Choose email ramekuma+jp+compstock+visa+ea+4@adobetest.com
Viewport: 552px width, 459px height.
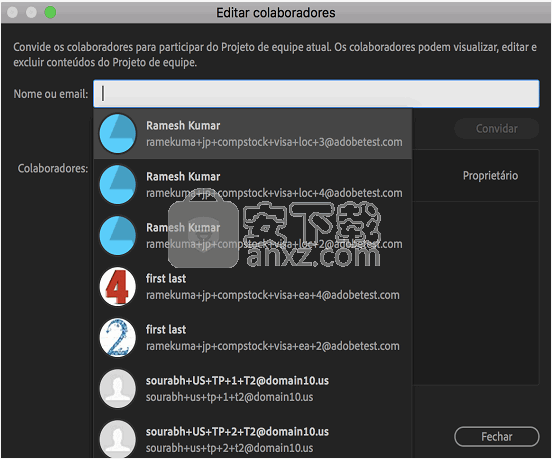coord(273,295)
